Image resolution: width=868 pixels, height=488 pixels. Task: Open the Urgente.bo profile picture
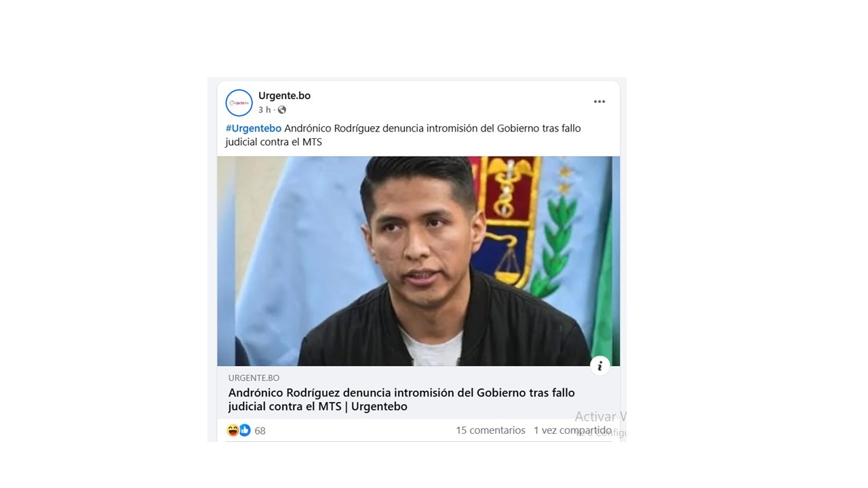(239, 103)
